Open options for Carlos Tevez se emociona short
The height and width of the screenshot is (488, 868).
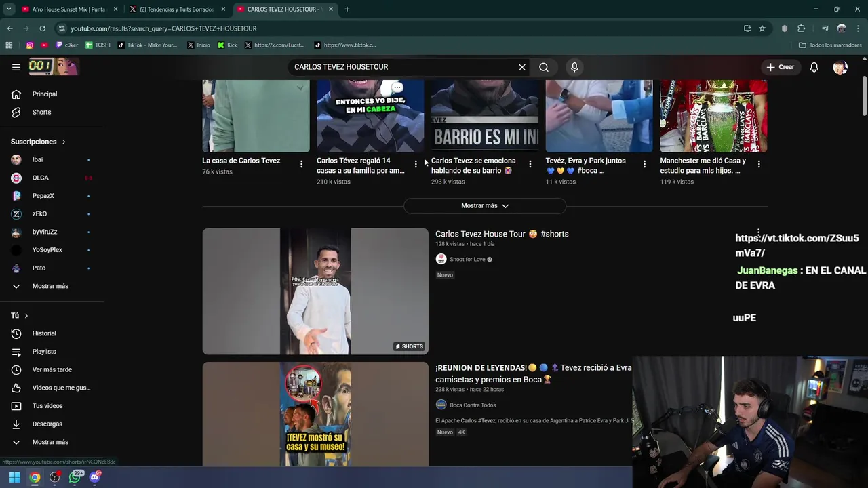[530, 164]
